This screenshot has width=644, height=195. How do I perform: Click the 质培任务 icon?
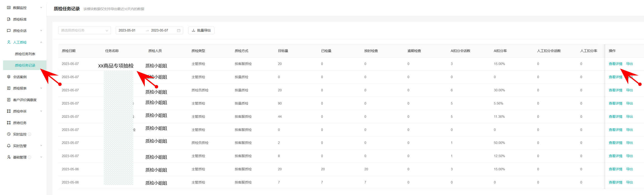(9, 123)
